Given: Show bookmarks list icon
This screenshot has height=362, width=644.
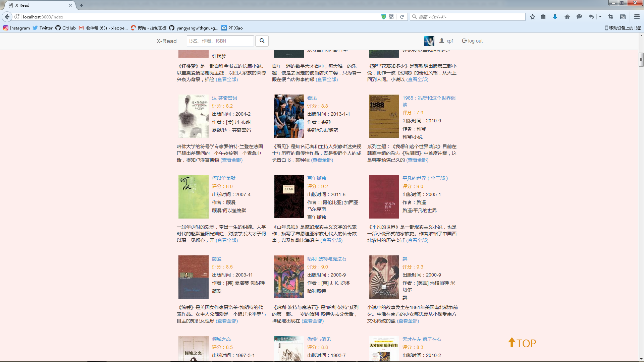Looking at the screenshot, I should tap(543, 17).
